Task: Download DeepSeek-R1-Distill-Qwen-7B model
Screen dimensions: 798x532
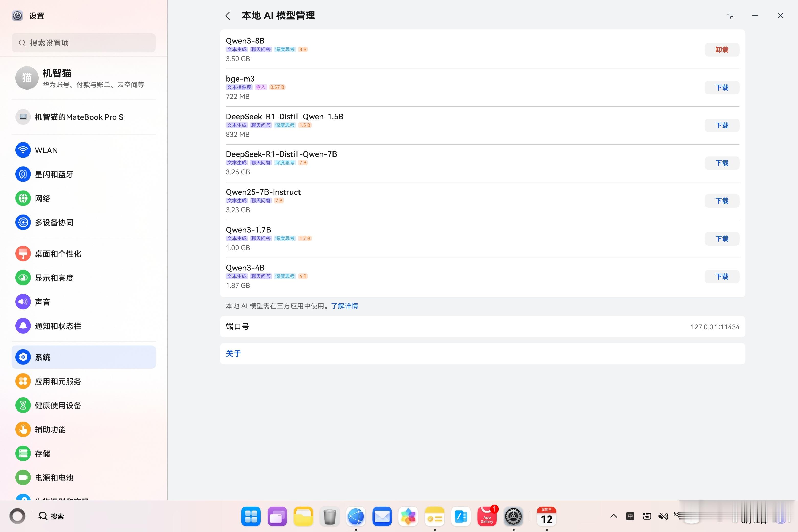Action: 722,163
